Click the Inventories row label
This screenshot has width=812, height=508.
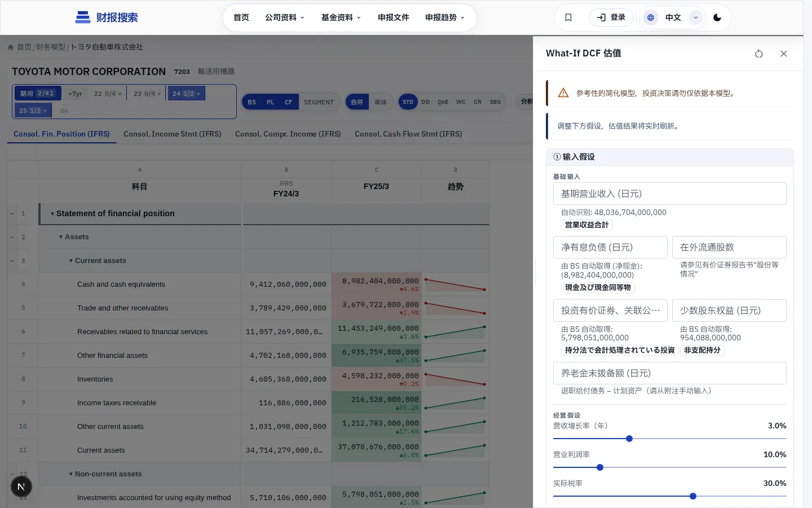click(95, 379)
